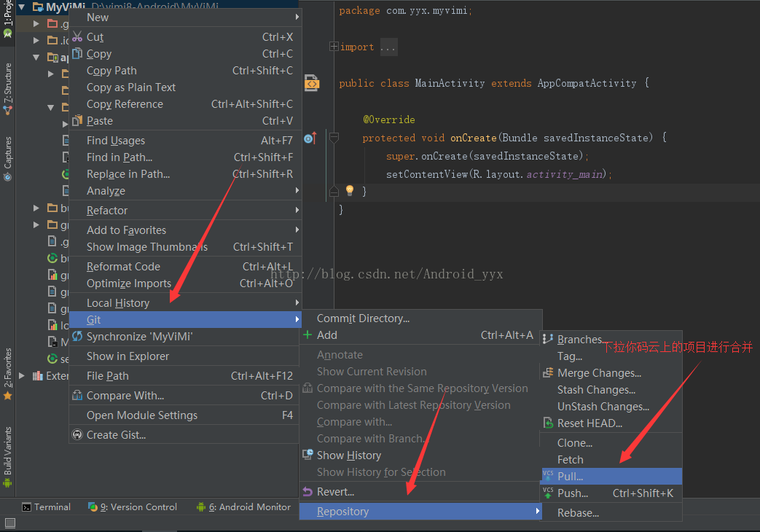Open the Refactor submenu

(185, 210)
